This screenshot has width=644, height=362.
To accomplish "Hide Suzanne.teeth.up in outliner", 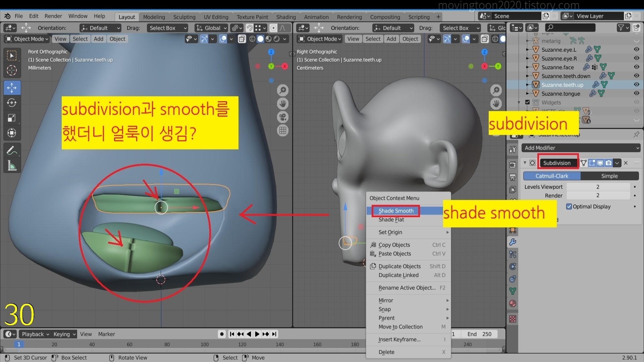I will [x=636, y=84].
